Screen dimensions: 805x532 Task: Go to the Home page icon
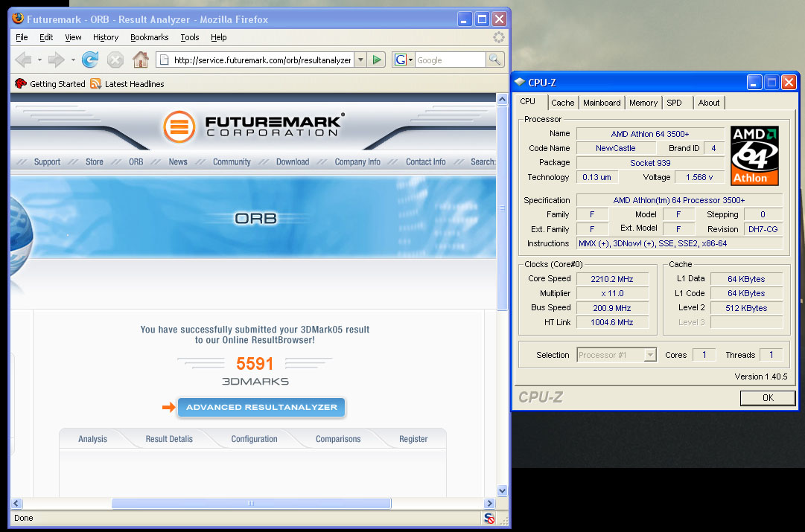(140, 60)
